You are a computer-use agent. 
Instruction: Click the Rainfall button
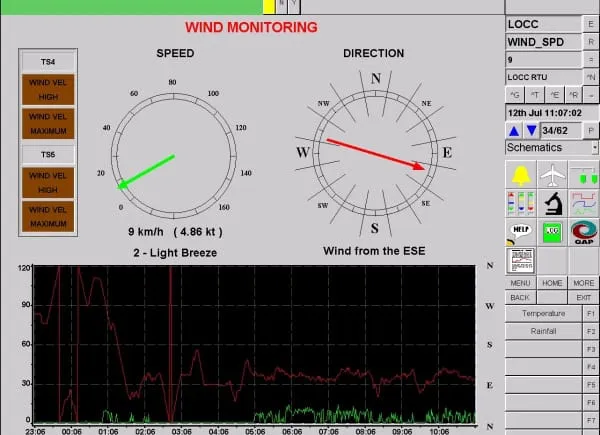[543, 330]
